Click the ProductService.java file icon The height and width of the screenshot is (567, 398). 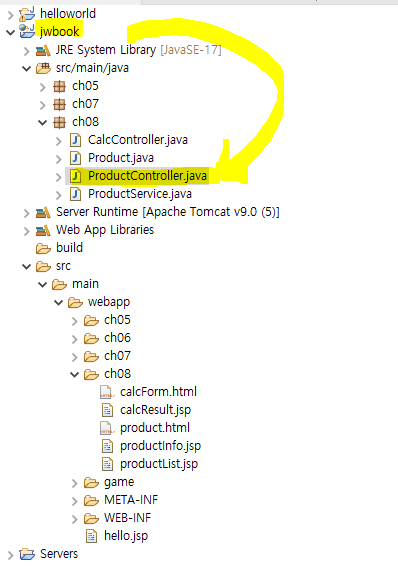coord(75,194)
